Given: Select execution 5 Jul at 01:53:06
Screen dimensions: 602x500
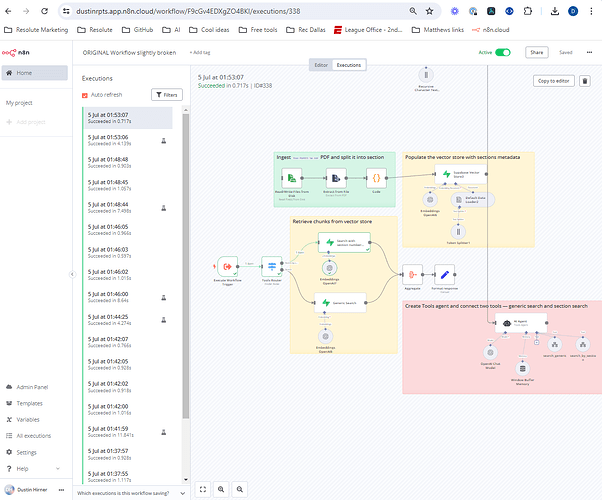Looking at the screenshot, I should (x=128, y=140).
